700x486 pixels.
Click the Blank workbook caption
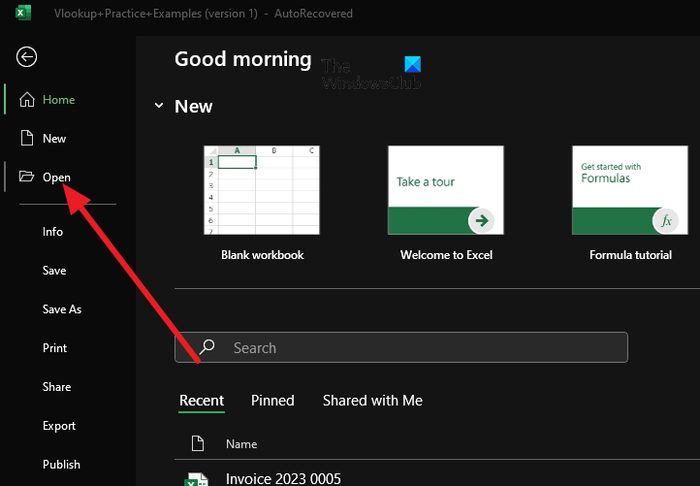click(x=262, y=255)
